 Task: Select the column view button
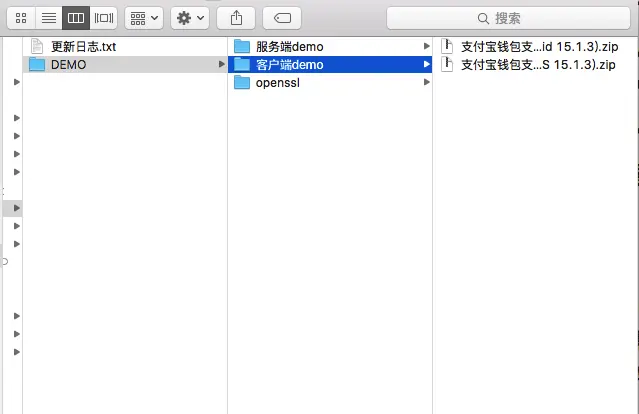(76, 18)
